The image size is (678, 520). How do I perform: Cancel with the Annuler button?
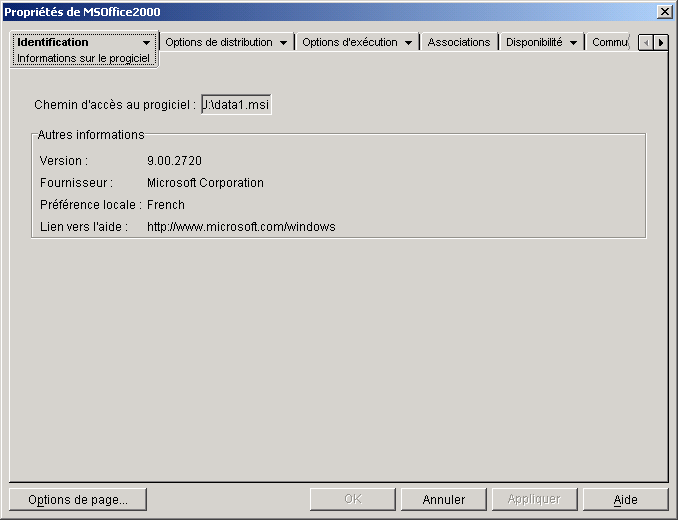point(444,499)
